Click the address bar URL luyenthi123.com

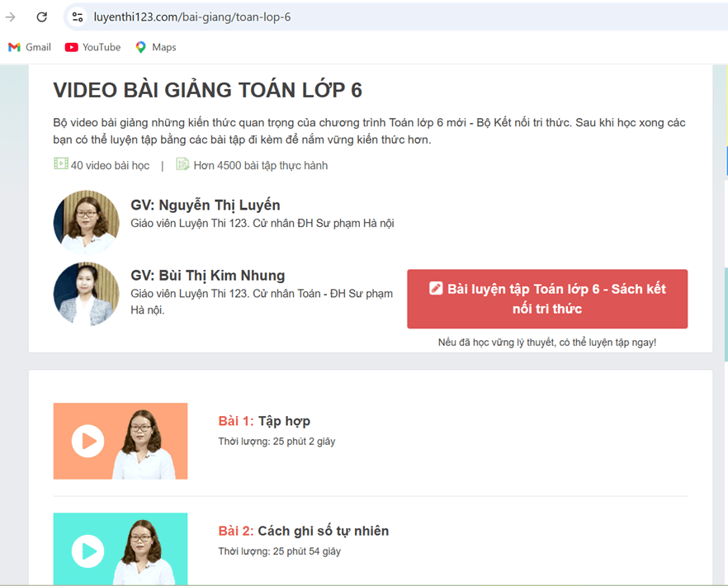(191, 17)
